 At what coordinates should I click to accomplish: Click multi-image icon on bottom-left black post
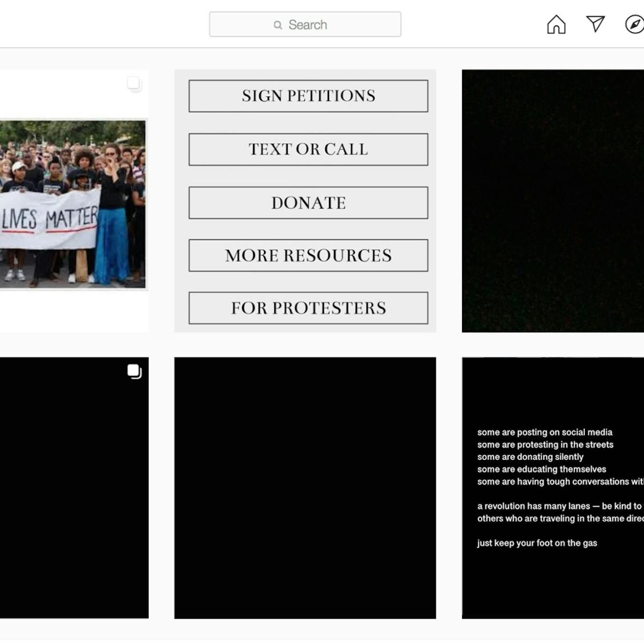pyautogui.click(x=134, y=371)
